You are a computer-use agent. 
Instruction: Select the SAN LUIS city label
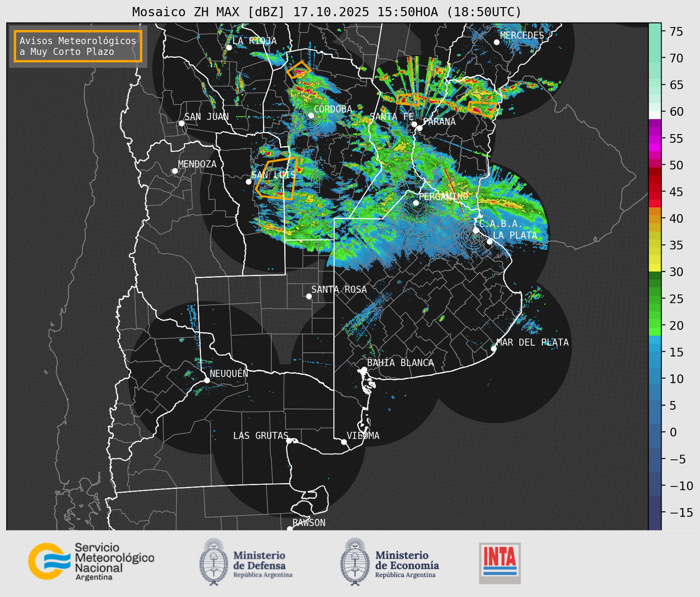click(x=273, y=175)
